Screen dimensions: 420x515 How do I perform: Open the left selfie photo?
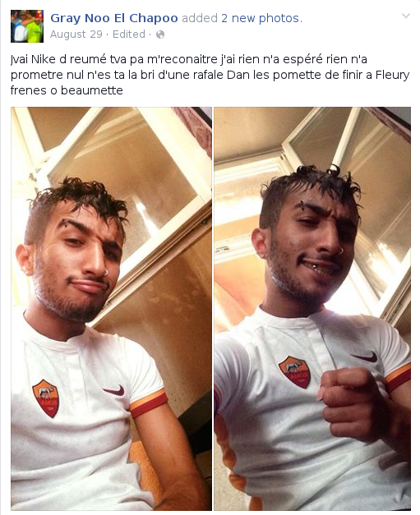click(111, 308)
